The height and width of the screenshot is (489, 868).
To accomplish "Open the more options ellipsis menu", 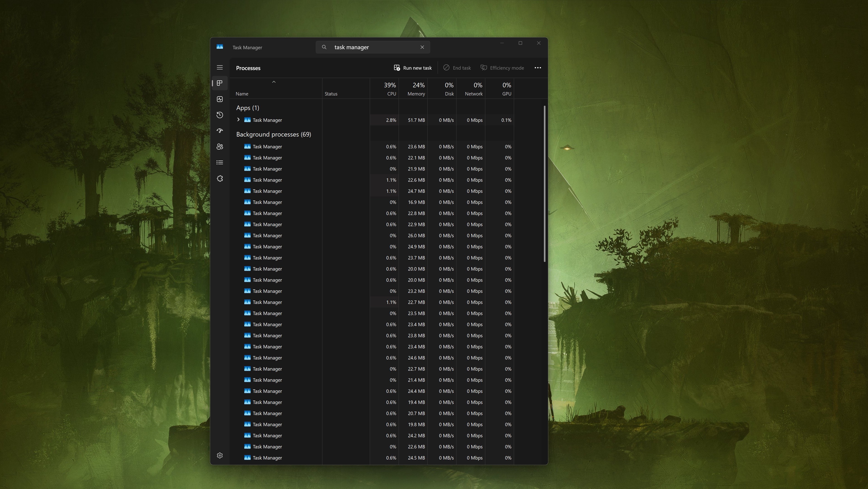I will (538, 68).
